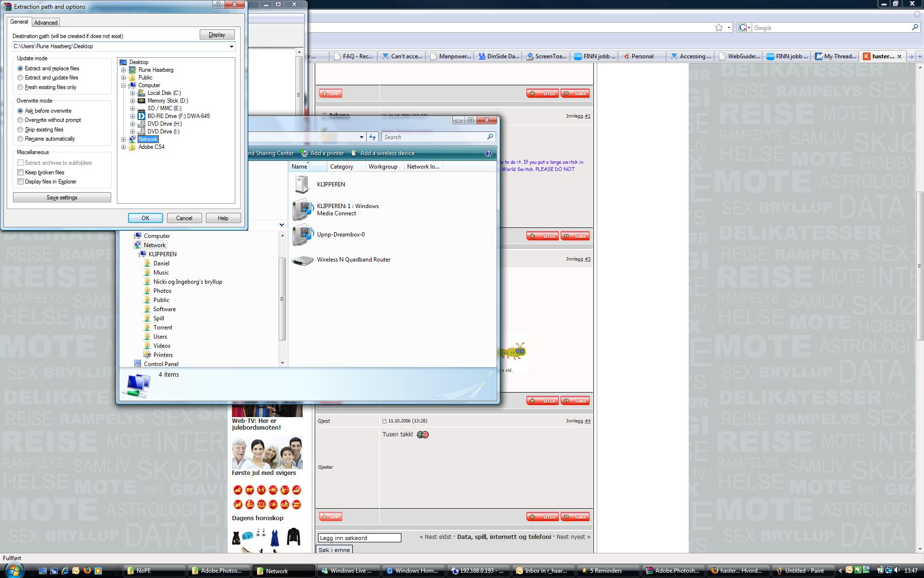Screen dimensions: 924x578
Task: Click the Legg inn søkeord input field
Action: click(x=359, y=538)
